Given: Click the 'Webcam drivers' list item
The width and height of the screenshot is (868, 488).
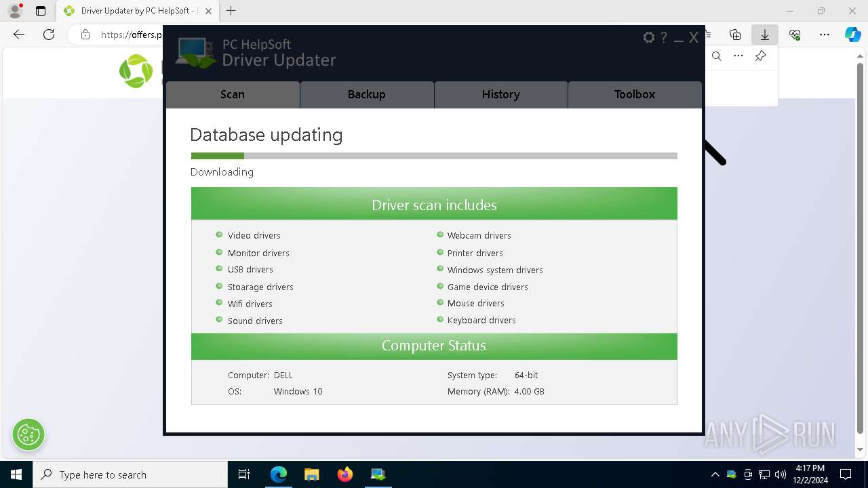Looking at the screenshot, I should click(479, 235).
